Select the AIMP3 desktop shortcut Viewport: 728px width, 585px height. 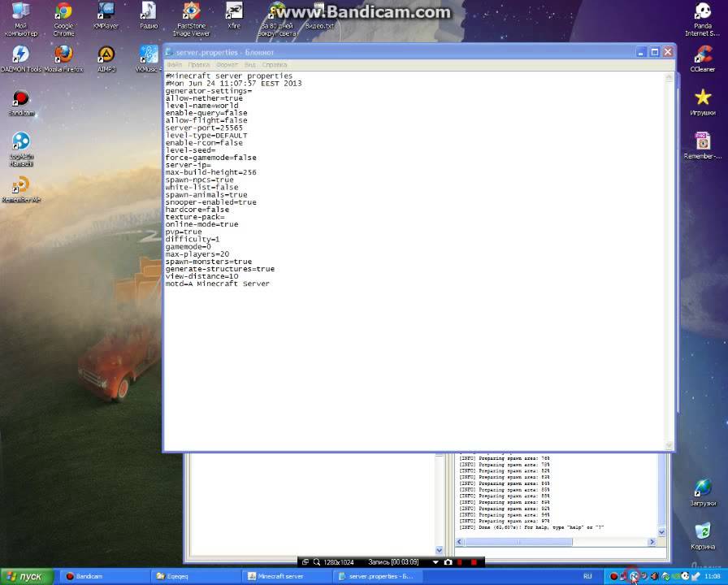point(106,59)
